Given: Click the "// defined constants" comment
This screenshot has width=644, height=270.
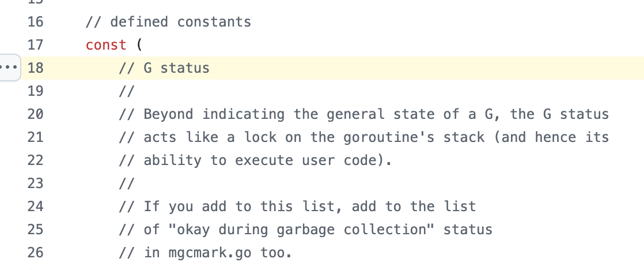Looking at the screenshot, I should (168, 22).
